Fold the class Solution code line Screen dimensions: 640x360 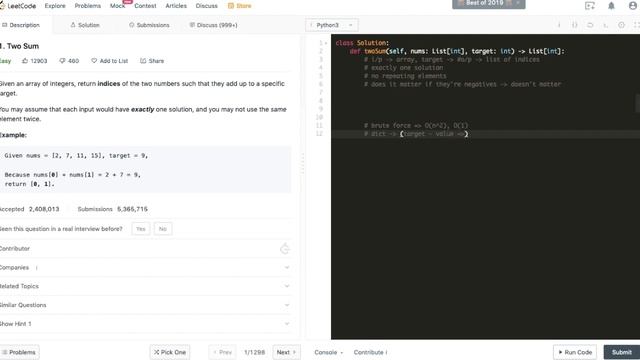326,43
